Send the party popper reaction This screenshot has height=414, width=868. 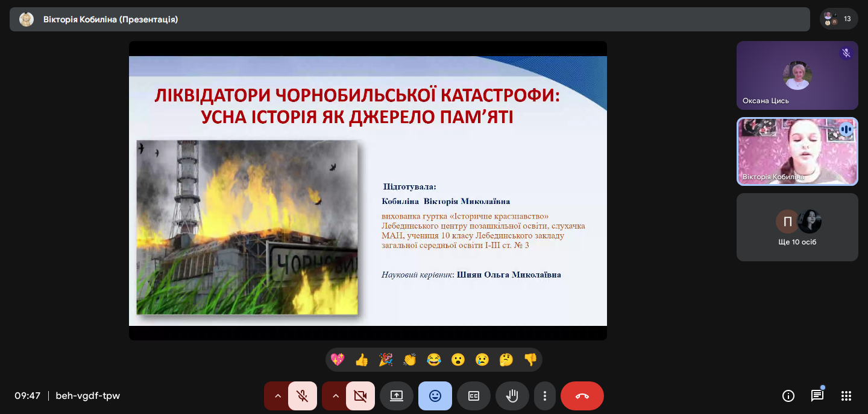[x=386, y=360]
